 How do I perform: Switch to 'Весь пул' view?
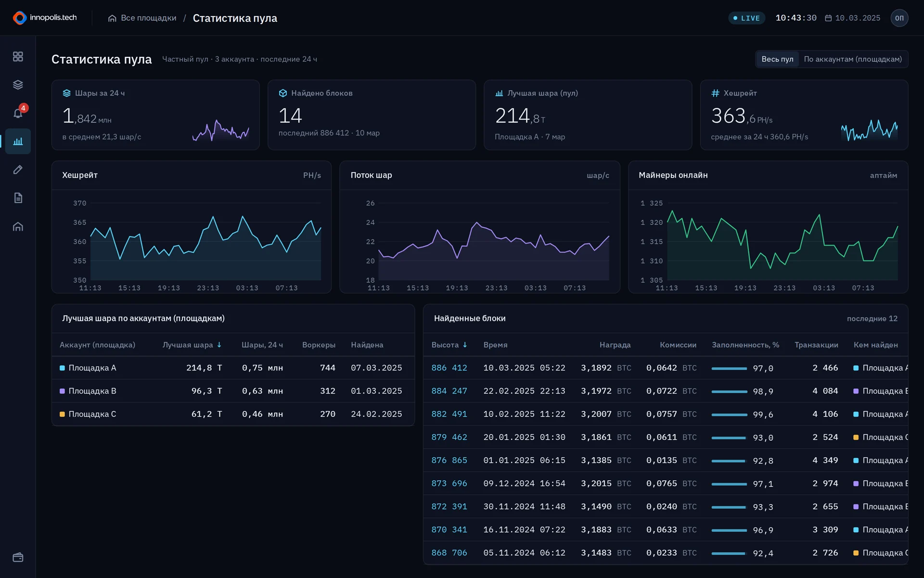tap(777, 59)
